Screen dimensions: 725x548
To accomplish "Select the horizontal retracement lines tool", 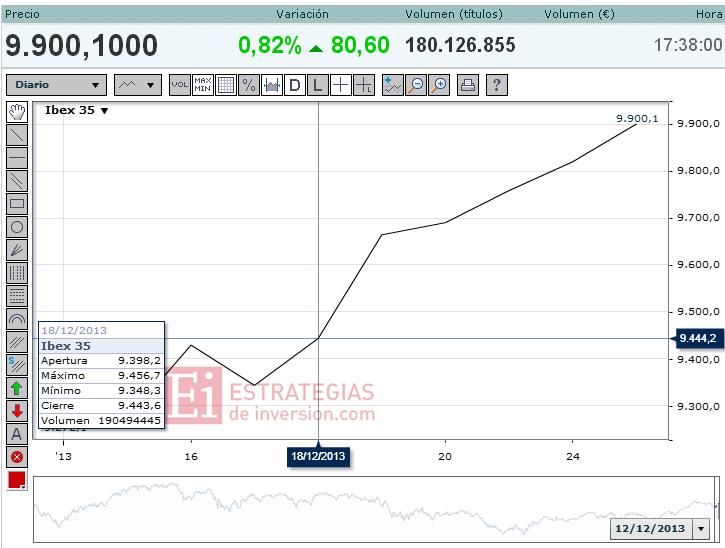I will click(x=17, y=296).
